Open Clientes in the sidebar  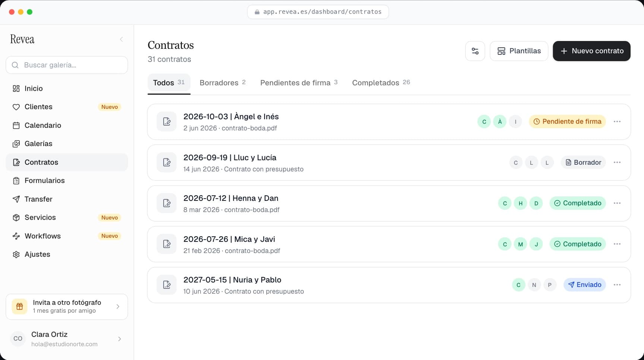(x=67, y=107)
